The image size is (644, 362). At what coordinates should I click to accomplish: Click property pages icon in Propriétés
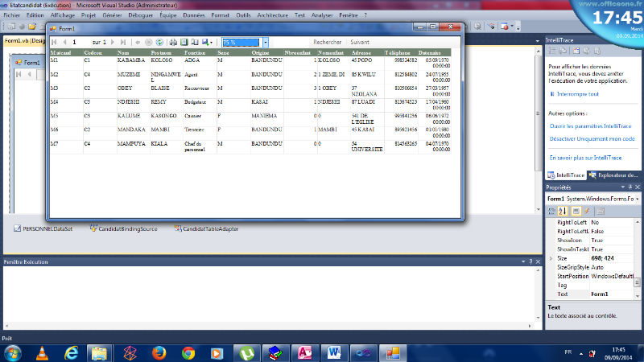601,211
